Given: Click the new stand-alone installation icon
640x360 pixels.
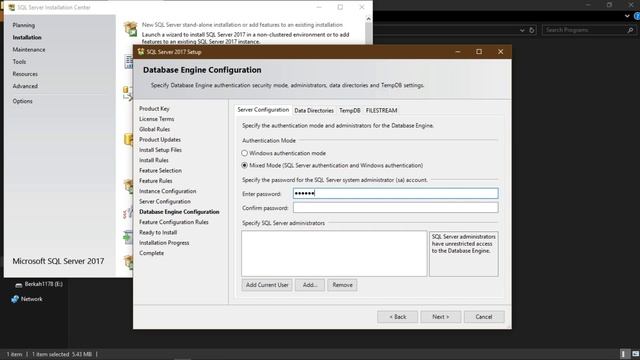Looking at the screenshot, I should pyautogui.click(x=131, y=29).
